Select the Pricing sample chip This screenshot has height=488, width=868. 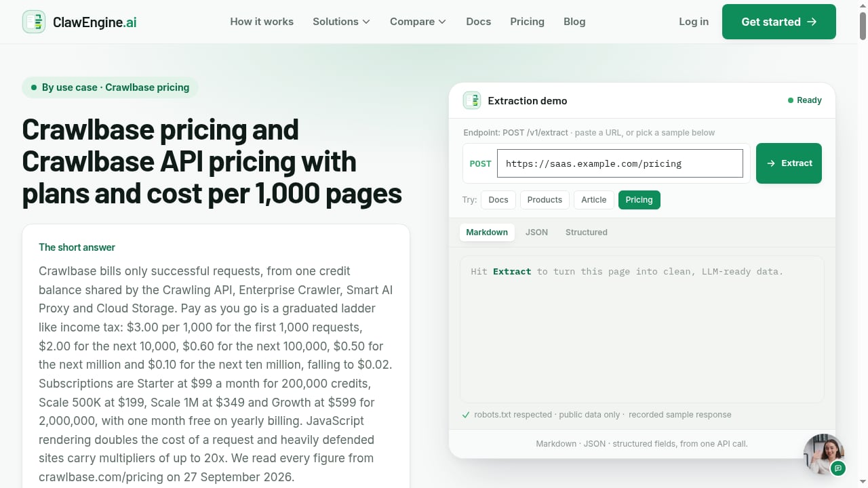(639, 200)
